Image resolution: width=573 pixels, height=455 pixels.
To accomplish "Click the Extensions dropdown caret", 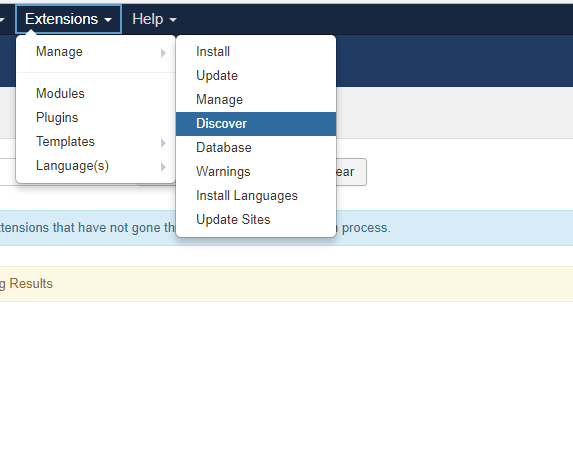I will pos(108,20).
